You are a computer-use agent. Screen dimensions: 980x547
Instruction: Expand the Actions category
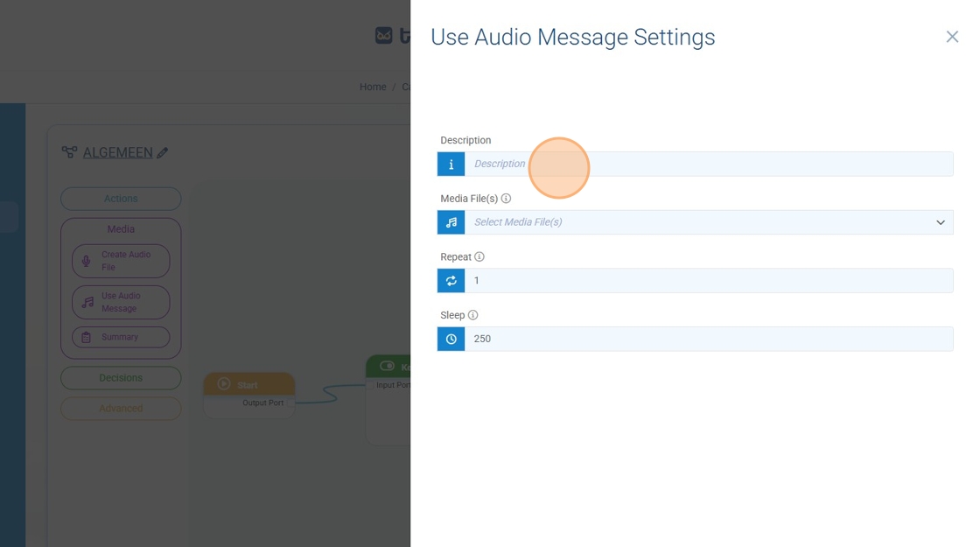121,199
